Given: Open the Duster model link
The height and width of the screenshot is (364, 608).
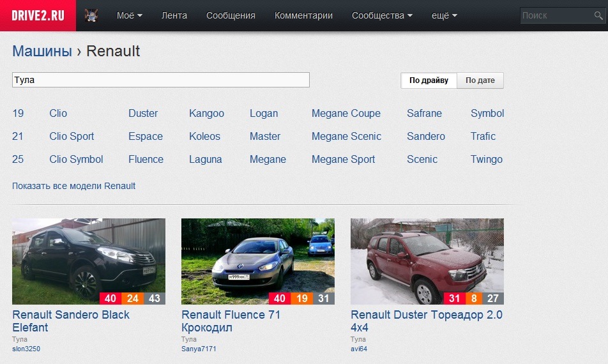Looking at the screenshot, I should pos(143,113).
